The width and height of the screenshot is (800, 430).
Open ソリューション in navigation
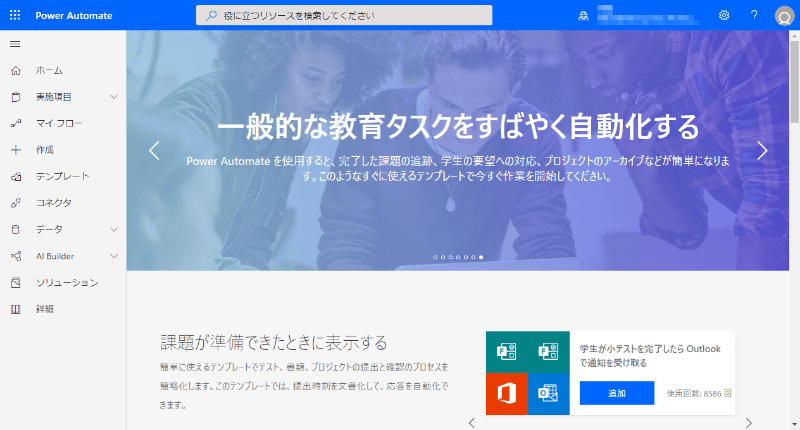click(67, 283)
